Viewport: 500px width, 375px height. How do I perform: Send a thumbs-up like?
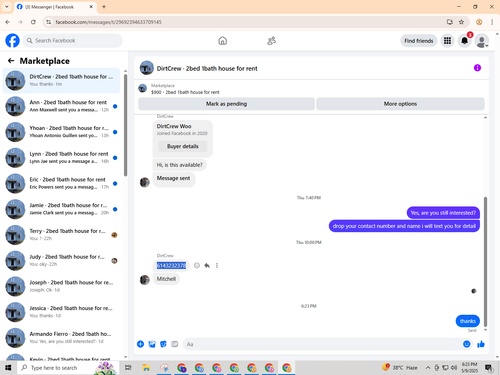[481, 344]
